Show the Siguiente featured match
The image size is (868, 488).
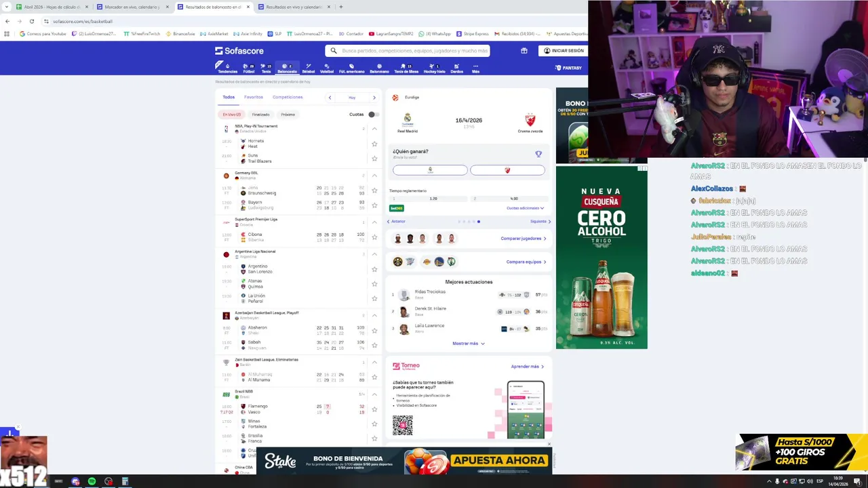(540, 222)
